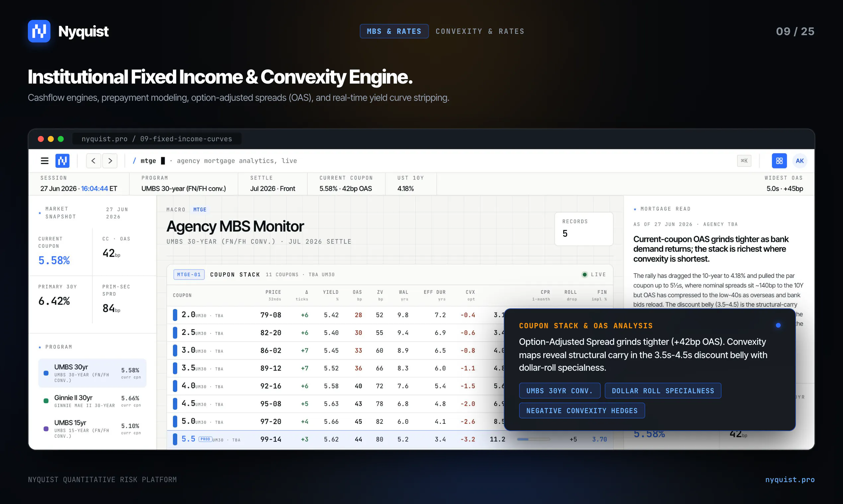Viewport: 843px width, 504px height.
Task: Sort by the OAS column header
Action: pyautogui.click(x=357, y=295)
